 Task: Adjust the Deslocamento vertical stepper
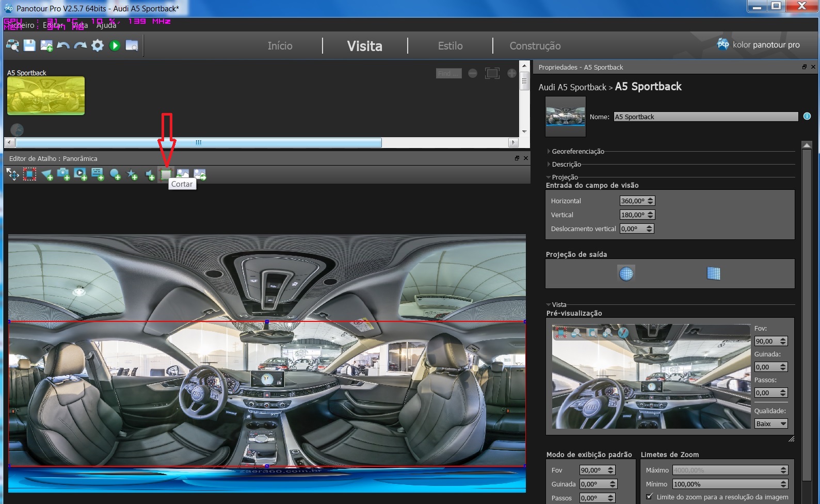point(650,229)
